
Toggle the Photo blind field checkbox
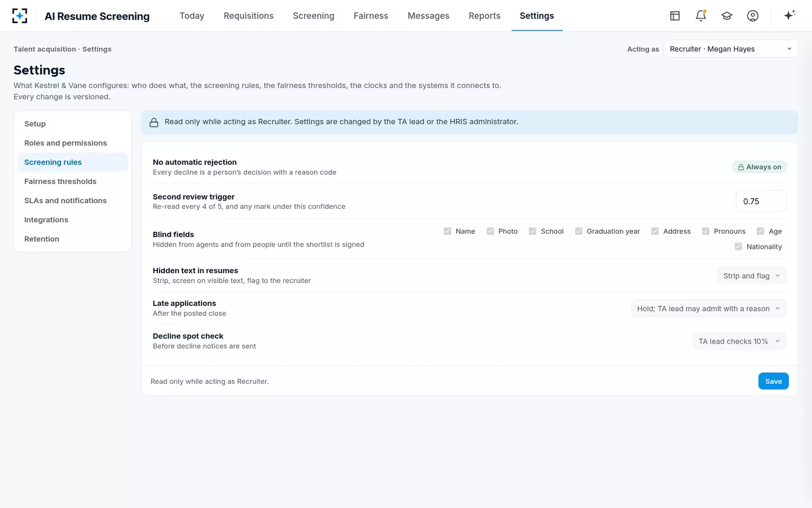pyautogui.click(x=491, y=231)
